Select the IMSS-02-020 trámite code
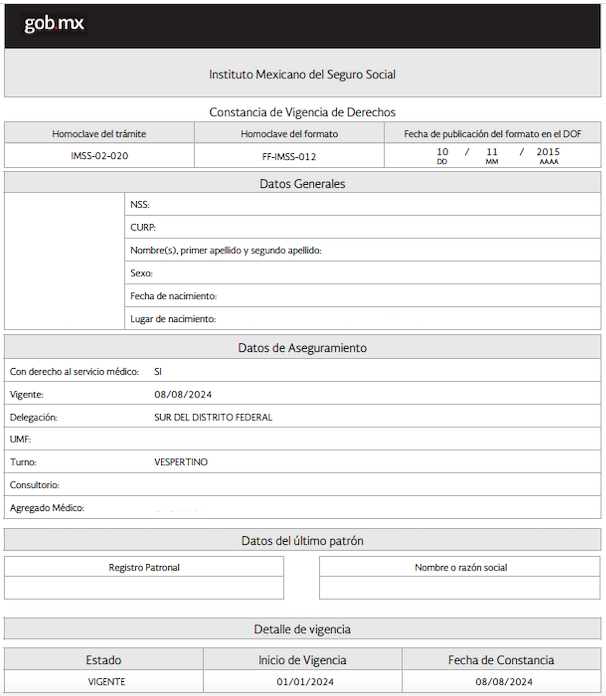Viewport: 606px width, 696px height. pyautogui.click(x=99, y=156)
